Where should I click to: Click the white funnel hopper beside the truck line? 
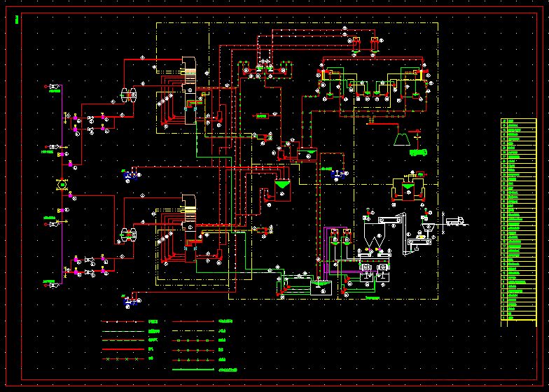coord(428,228)
